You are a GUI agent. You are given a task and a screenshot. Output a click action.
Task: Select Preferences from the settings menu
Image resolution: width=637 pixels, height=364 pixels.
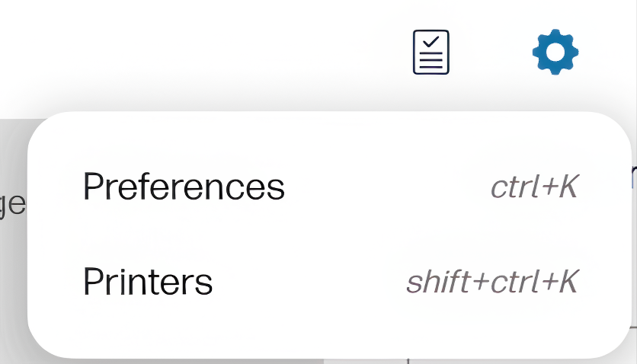click(x=184, y=187)
